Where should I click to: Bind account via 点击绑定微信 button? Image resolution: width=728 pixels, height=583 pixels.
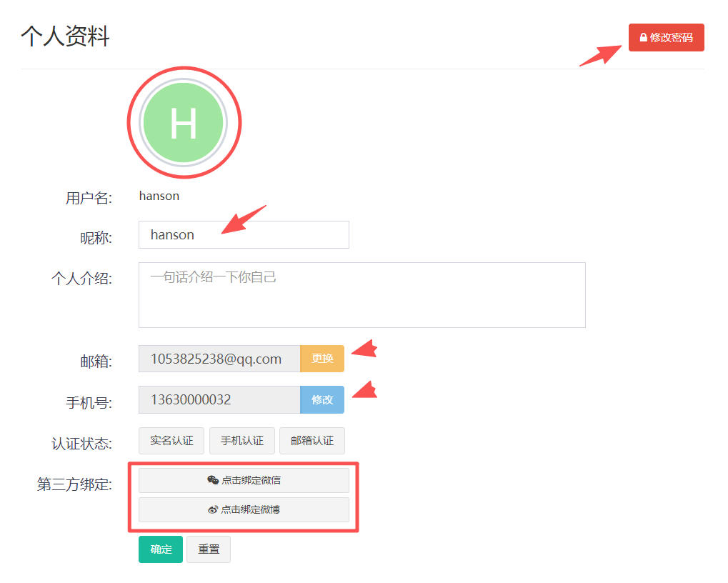[x=244, y=480]
